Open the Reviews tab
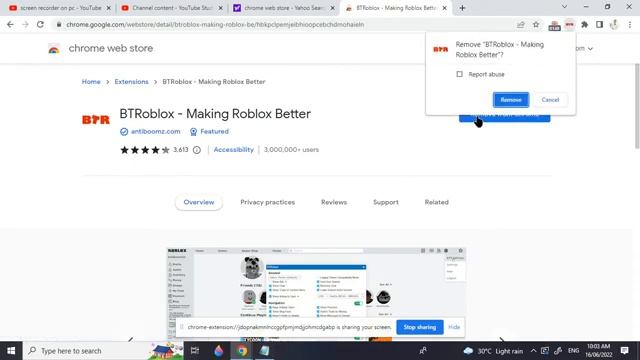This screenshot has width=640, height=360. [x=334, y=202]
